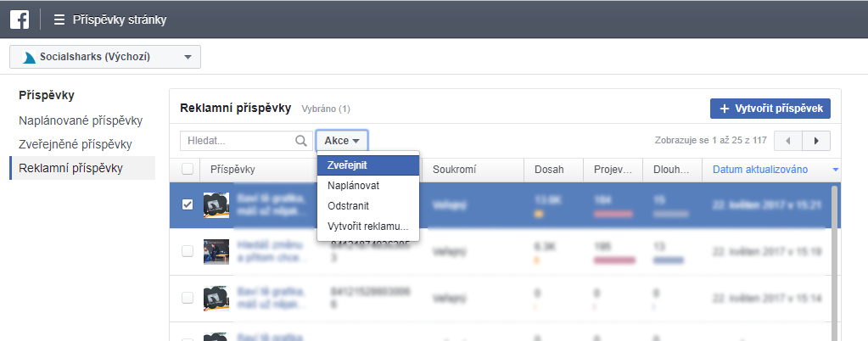Uncheck the selected first post checkbox
This screenshot has height=341, width=868.
click(x=188, y=204)
